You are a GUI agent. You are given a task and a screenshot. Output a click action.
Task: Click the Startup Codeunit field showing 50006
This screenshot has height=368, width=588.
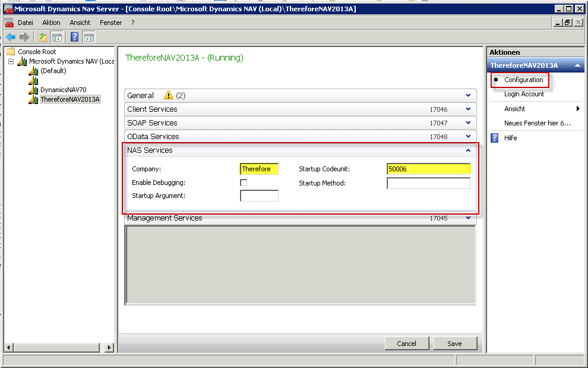(428, 169)
